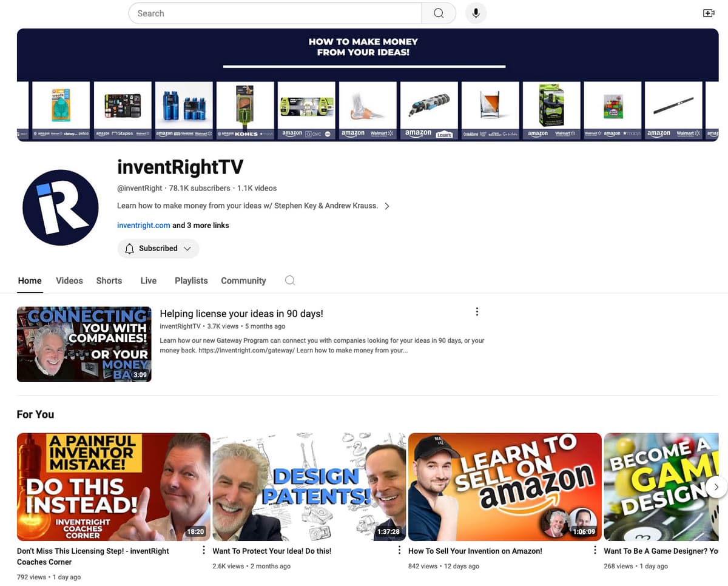Click the inventRightTV channel avatar logo

coord(60,207)
